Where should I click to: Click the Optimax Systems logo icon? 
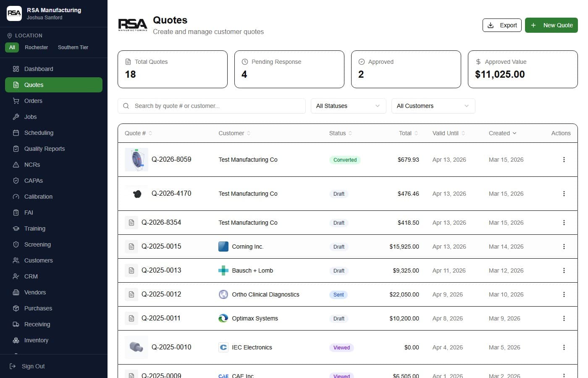223,318
